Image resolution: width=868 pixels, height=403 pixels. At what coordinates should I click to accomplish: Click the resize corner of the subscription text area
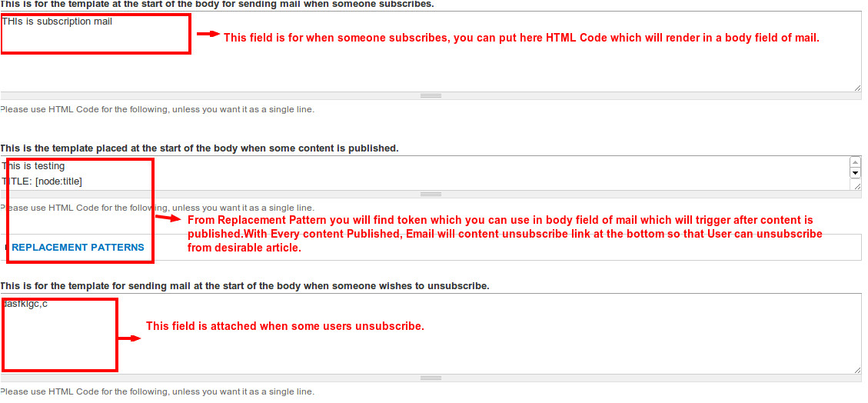coord(856,88)
